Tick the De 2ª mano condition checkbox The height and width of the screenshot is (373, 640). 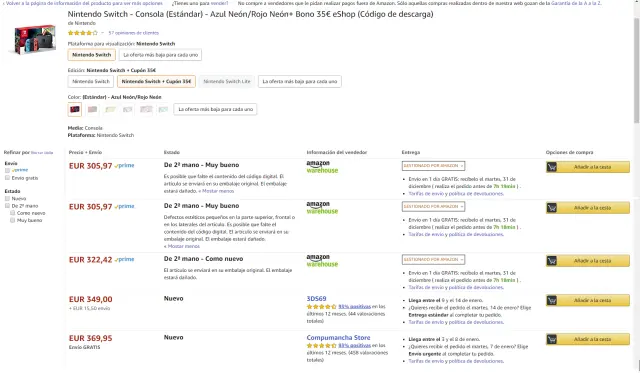(x=7, y=206)
